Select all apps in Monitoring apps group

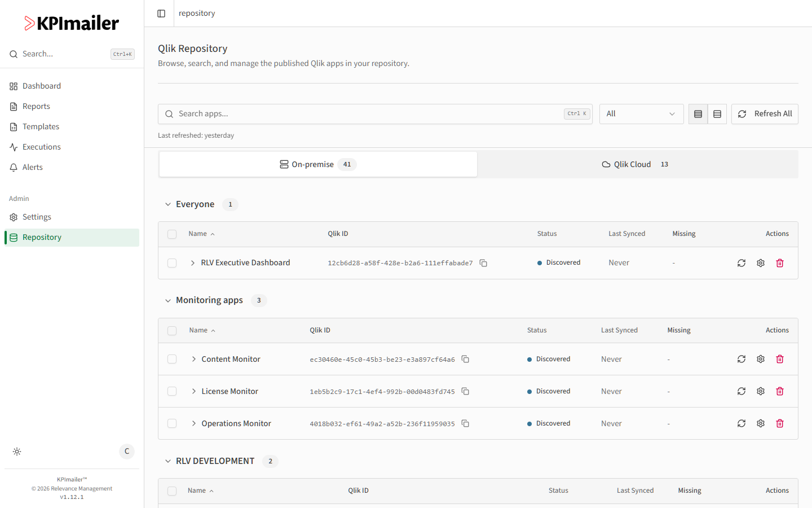coord(172,331)
